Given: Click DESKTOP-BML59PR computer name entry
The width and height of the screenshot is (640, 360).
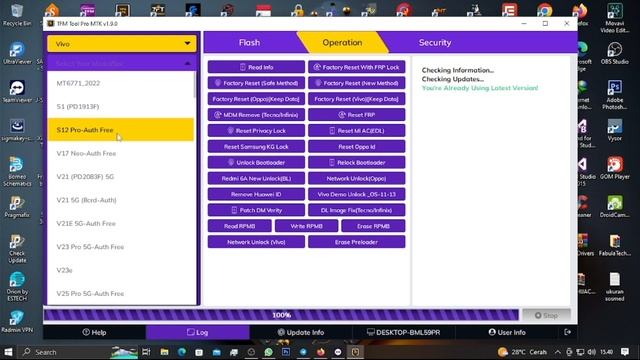Looking at the screenshot, I should click(403, 332).
